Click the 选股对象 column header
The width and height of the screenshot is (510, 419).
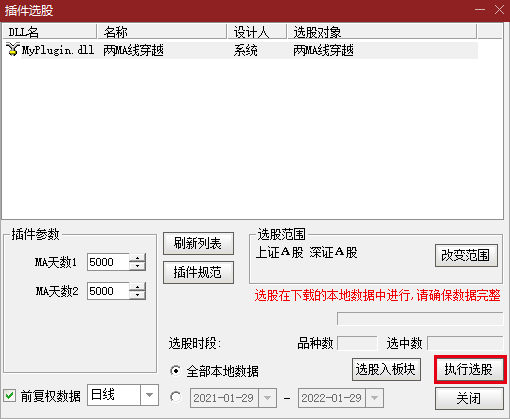tap(382, 32)
